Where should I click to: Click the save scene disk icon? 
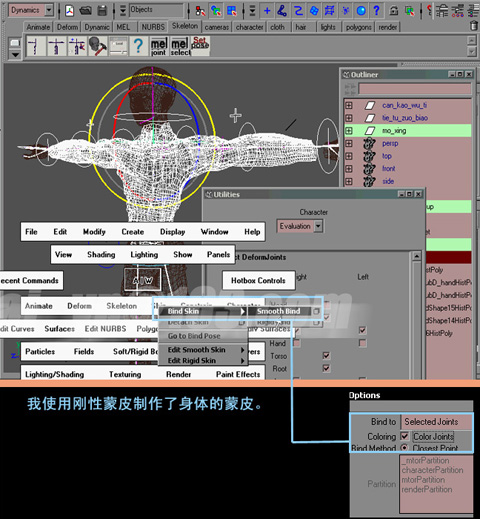coord(102,11)
